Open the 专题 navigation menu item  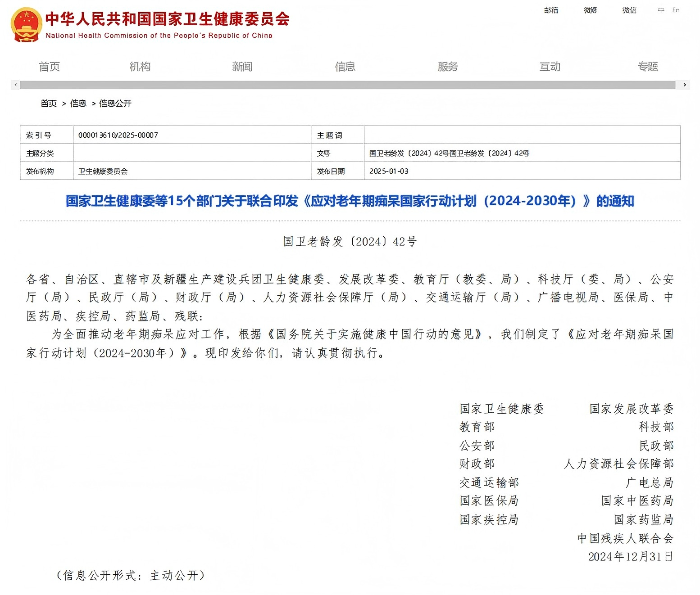pos(648,67)
